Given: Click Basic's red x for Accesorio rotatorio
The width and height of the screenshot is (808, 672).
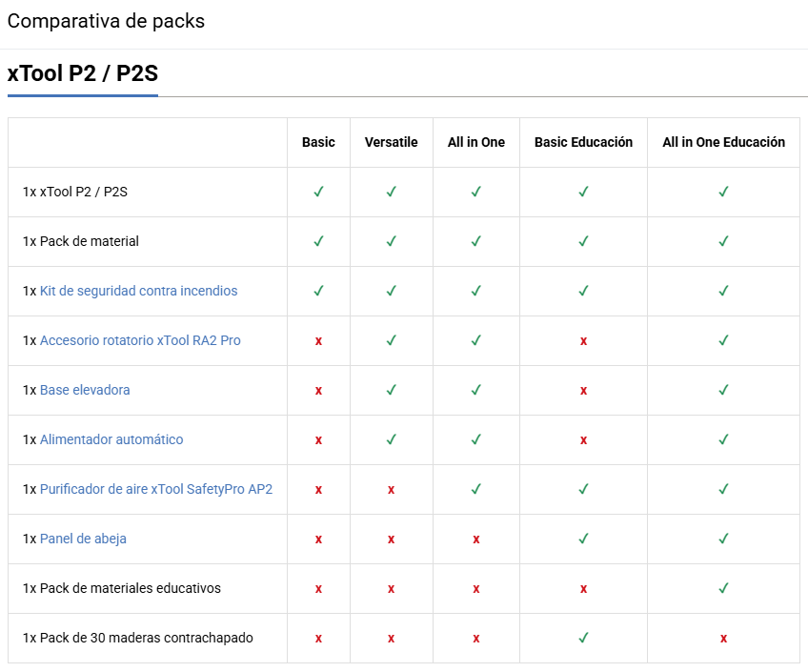Looking at the screenshot, I should coord(318,341).
